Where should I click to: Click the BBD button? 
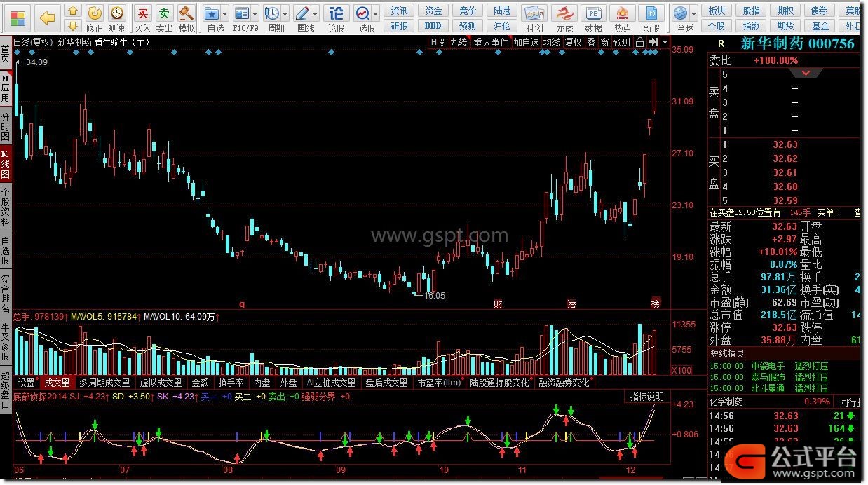433,26
